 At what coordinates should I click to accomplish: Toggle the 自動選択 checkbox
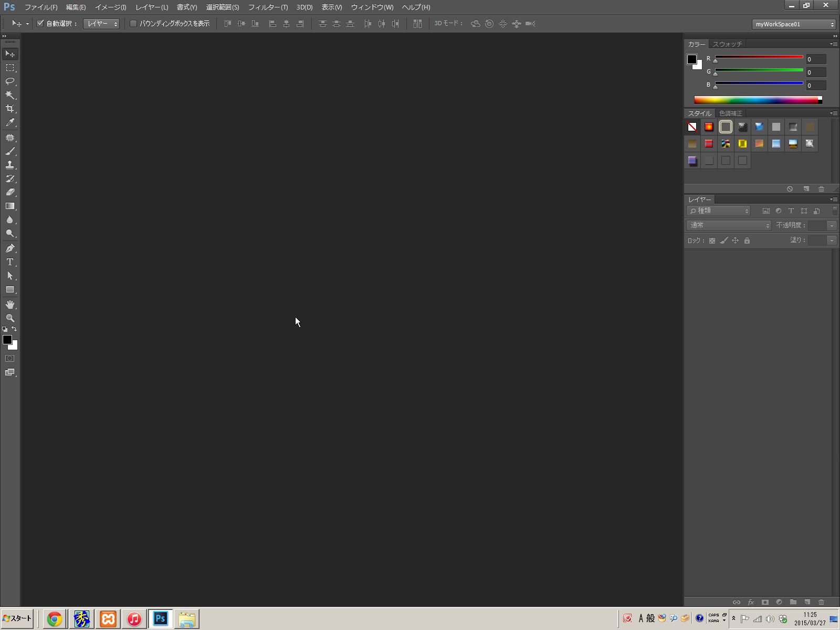click(x=40, y=24)
